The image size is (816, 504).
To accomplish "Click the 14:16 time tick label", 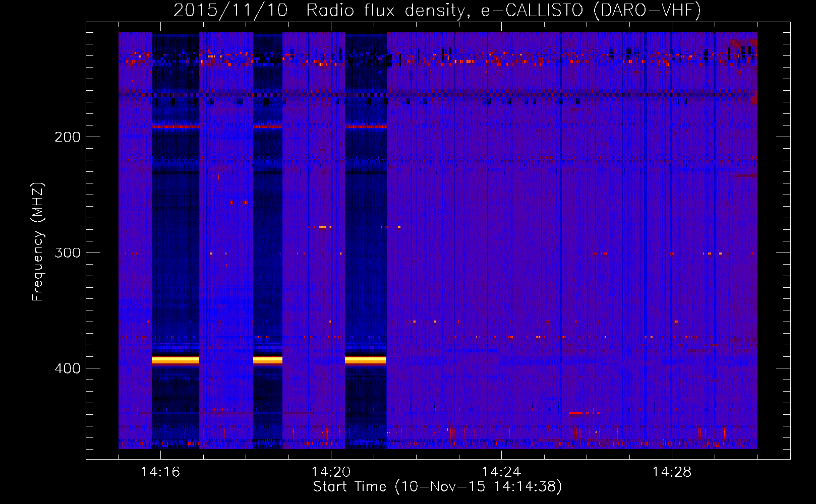I will pos(160,472).
